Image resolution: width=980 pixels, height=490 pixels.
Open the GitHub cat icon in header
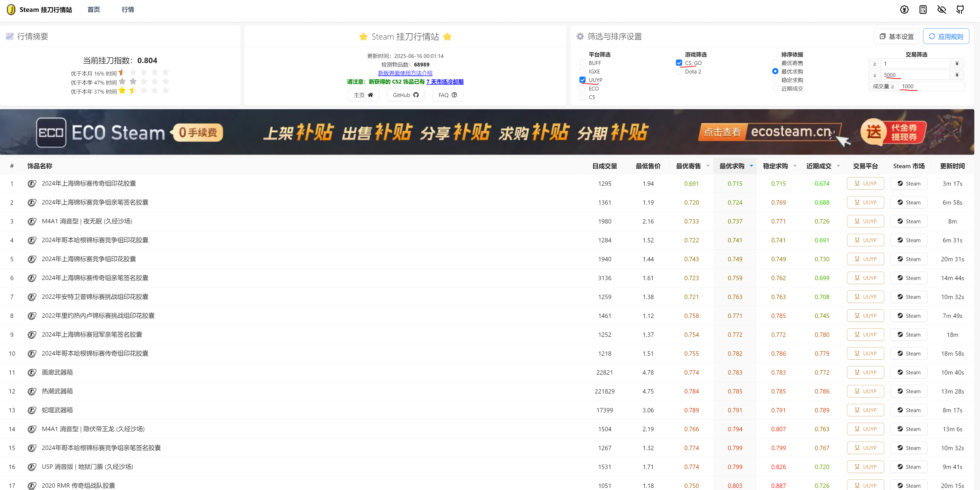pyautogui.click(x=960, y=10)
